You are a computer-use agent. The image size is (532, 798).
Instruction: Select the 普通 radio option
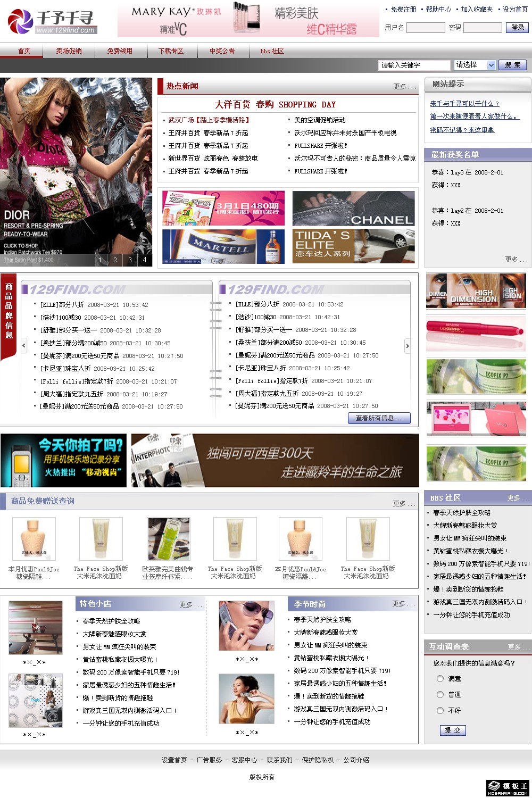[440, 695]
